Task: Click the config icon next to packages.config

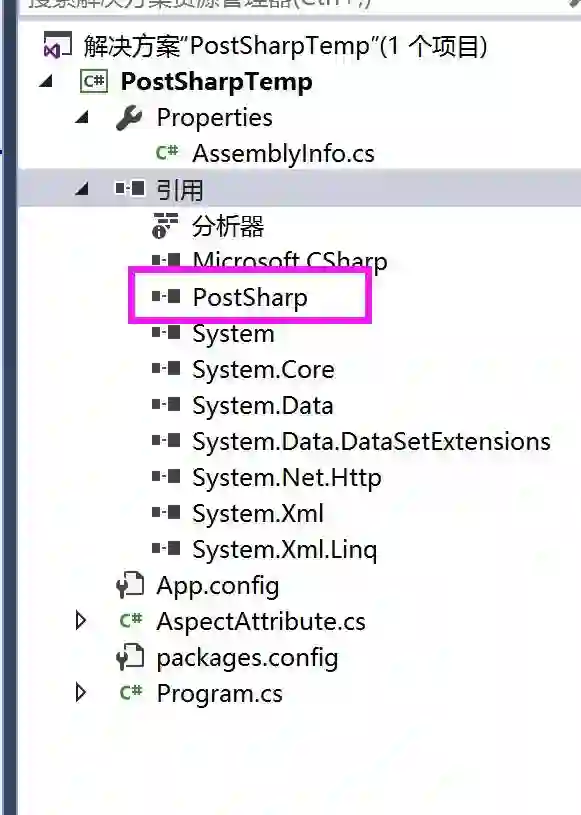Action: point(129,656)
